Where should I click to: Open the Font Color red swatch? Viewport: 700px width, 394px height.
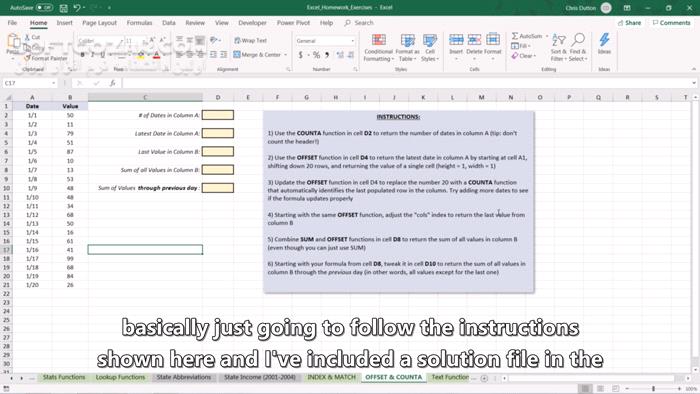click(156, 55)
